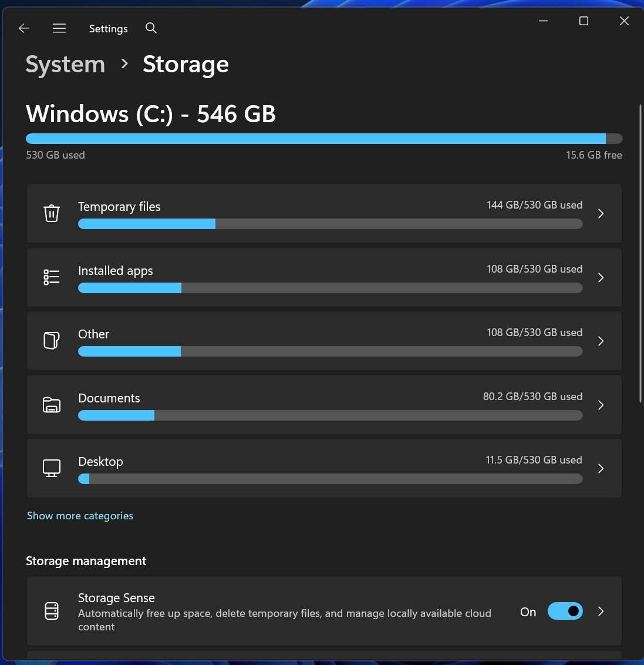Click the Show more categories link

(x=80, y=515)
